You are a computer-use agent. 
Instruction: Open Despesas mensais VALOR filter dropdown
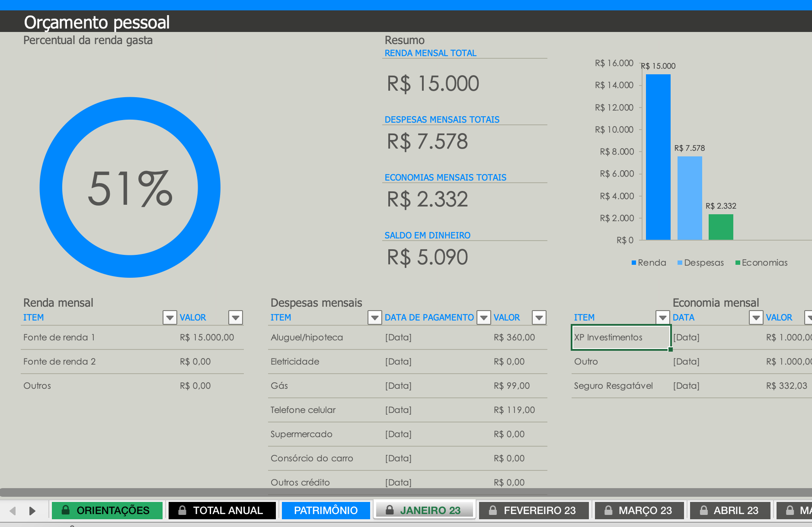[539, 317]
